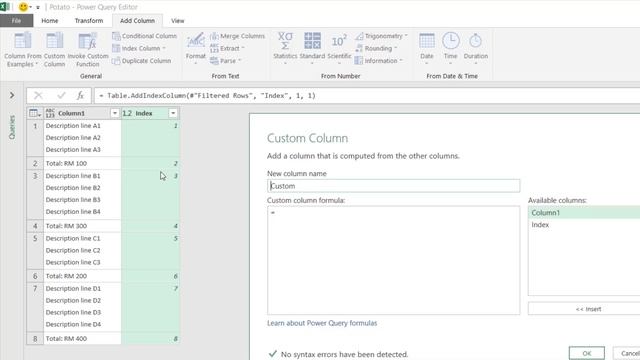Viewport: 640px width, 360px height.
Task: Expand the Rounding dropdown
Action: pyautogui.click(x=376, y=48)
